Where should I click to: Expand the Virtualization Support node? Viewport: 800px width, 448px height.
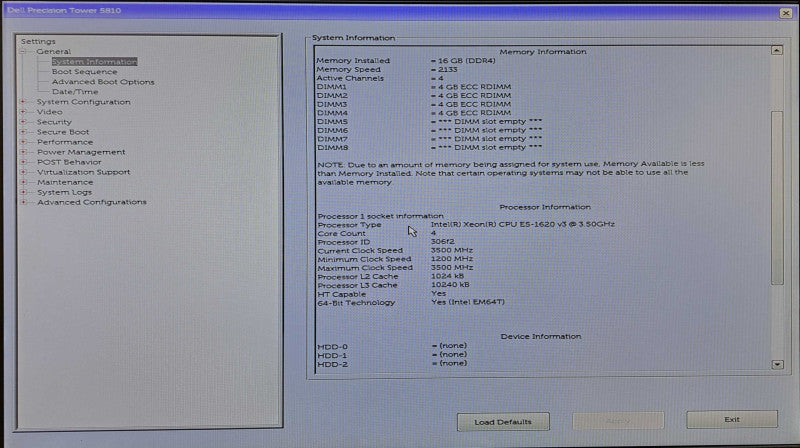pyautogui.click(x=23, y=172)
